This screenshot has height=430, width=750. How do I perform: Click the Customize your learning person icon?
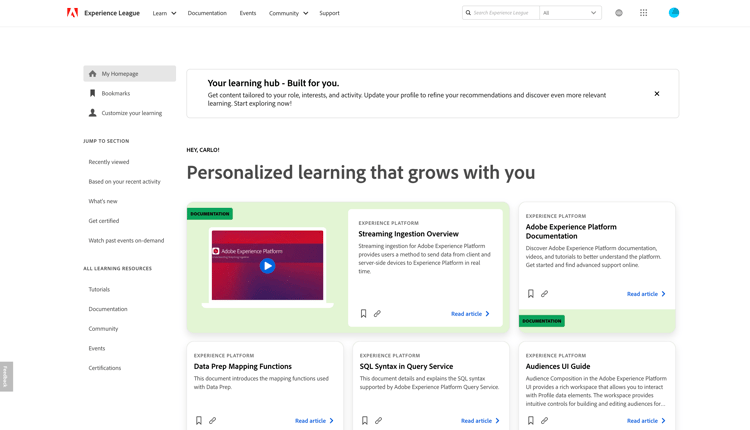(x=92, y=113)
